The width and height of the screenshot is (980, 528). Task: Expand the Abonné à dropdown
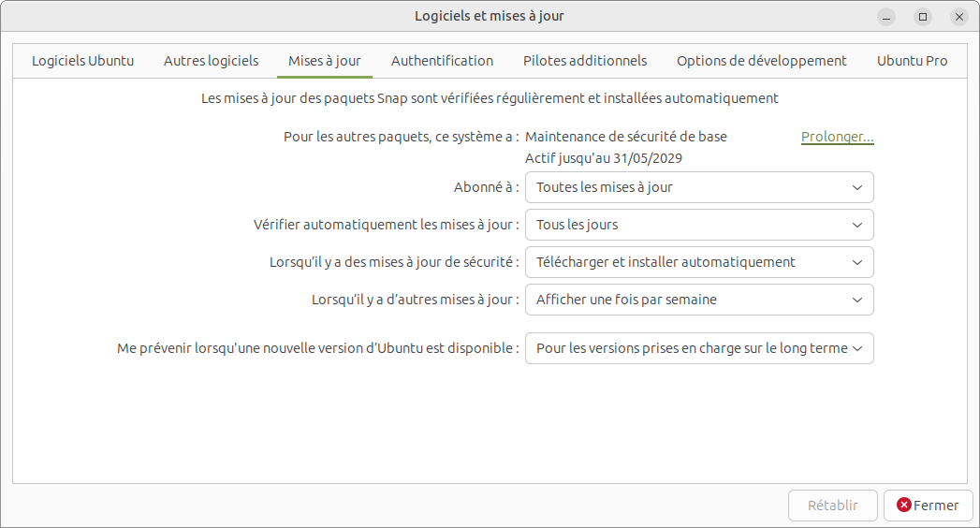click(698, 187)
